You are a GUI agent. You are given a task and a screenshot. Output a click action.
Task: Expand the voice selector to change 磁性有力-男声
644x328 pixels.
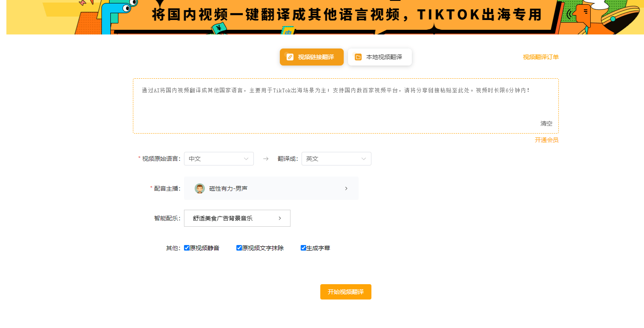(x=271, y=188)
